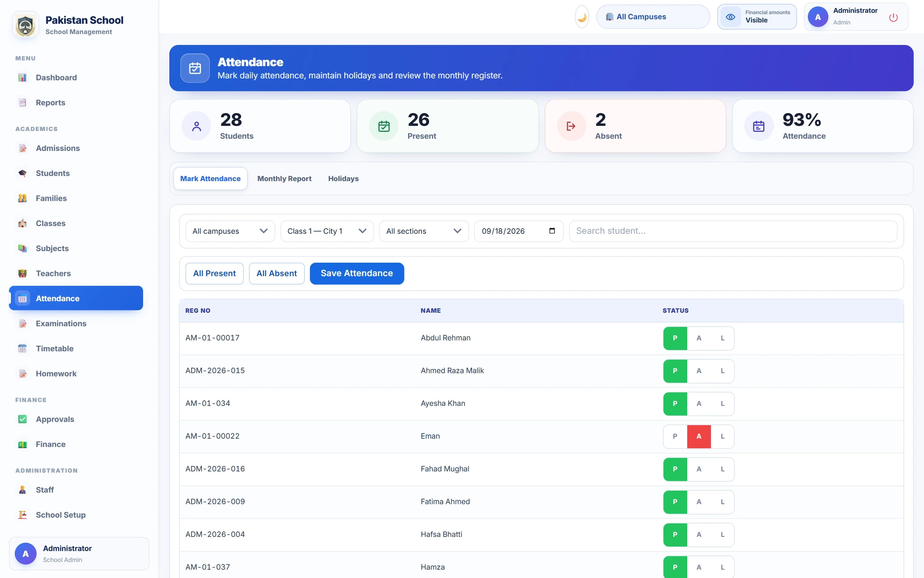The image size is (924, 578).
Task: Click the 09/18/2026 date field
Action: [518, 231]
